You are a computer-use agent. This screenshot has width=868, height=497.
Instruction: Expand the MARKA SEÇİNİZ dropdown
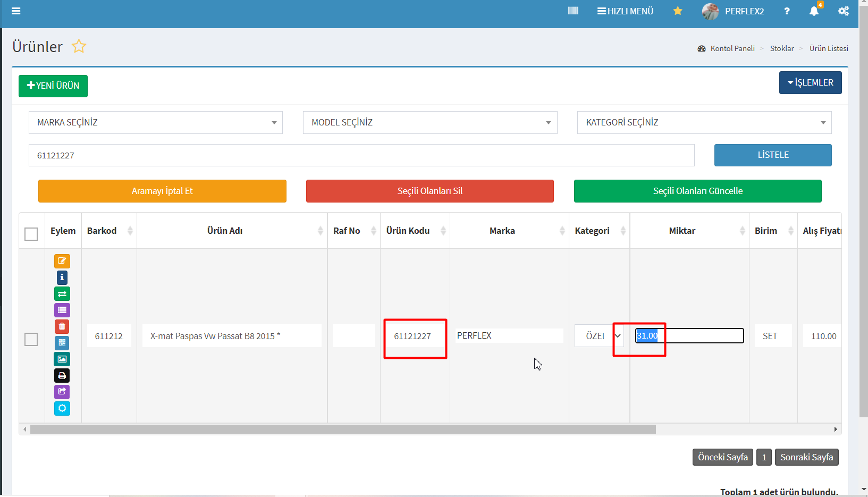[x=155, y=122]
